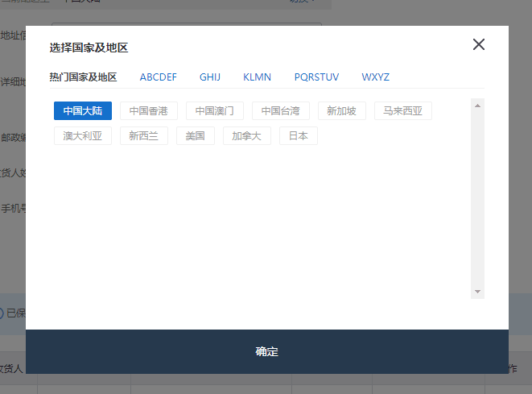Screen dimensions: 532x394
Task: Pick 加拿大 from popular countries
Action: click(246, 136)
